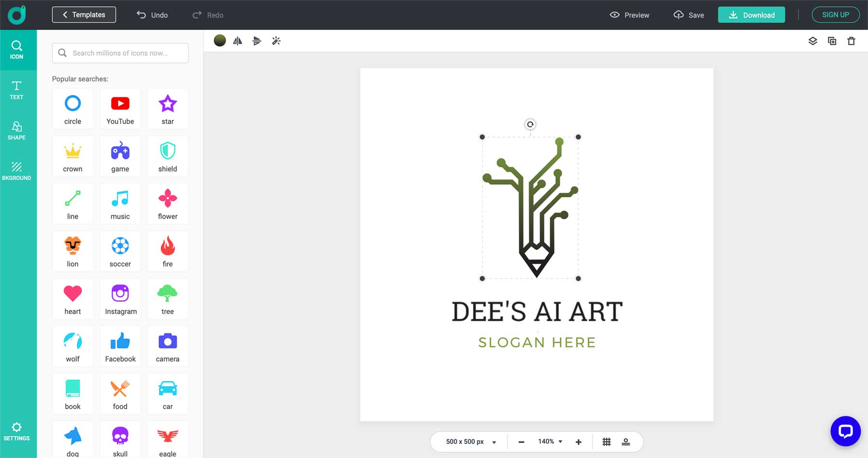Click the magic wand effects icon
The image size is (868, 458).
(x=276, y=41)
